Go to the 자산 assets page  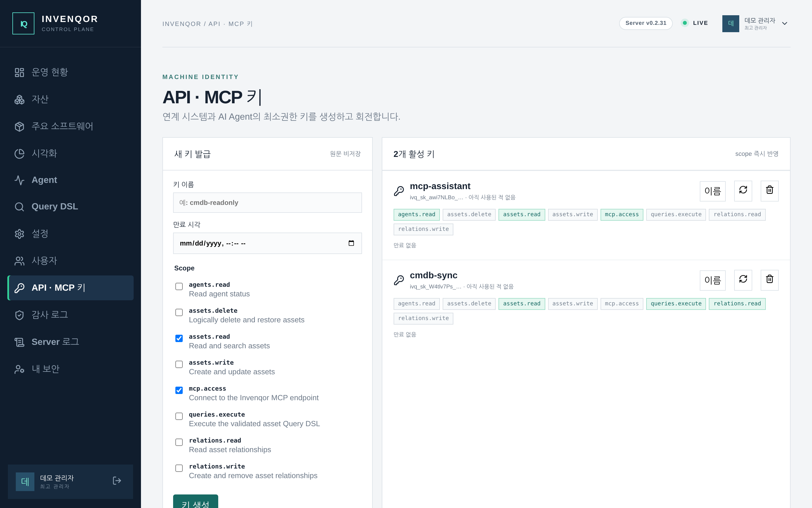click(x=70, y=99)
